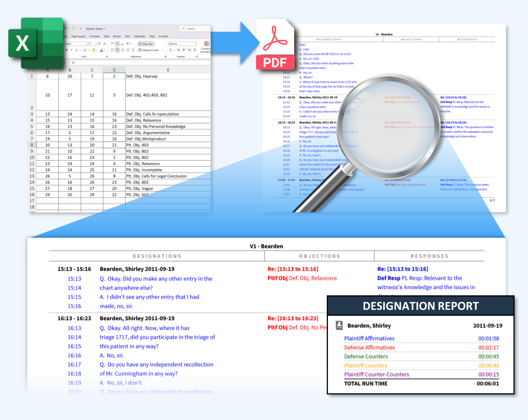Open the Acrobat ribbon tab
This screenshot has width=528, height=420.
[163, 36]
